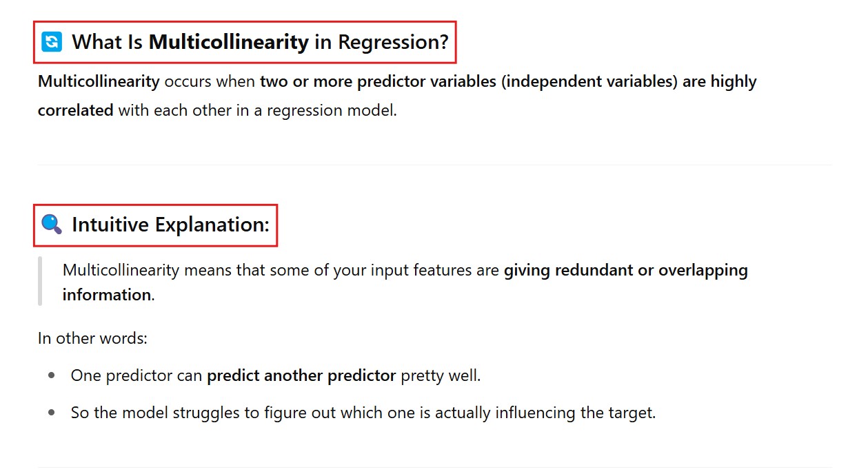Click the "In other words:" line
The image size is (868, 476).
92,338
